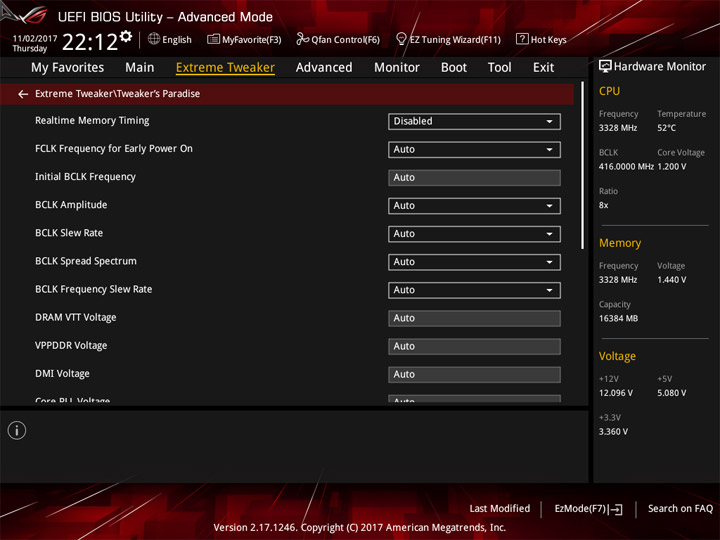Click the Voltage section heading
Screen dimensions: 720x540
(x=617, y=356)
